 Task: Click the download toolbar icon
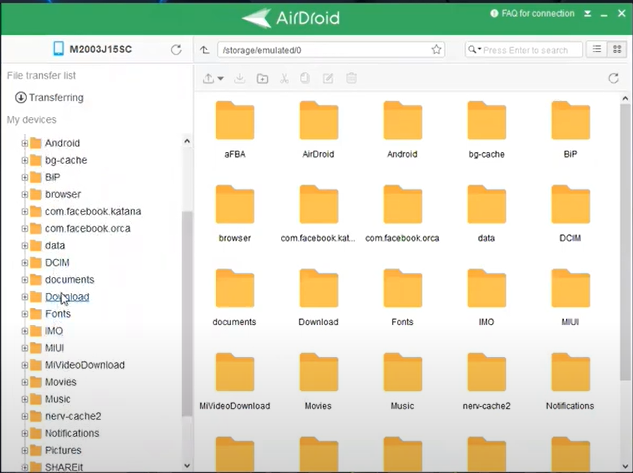(x=239, y=78)
